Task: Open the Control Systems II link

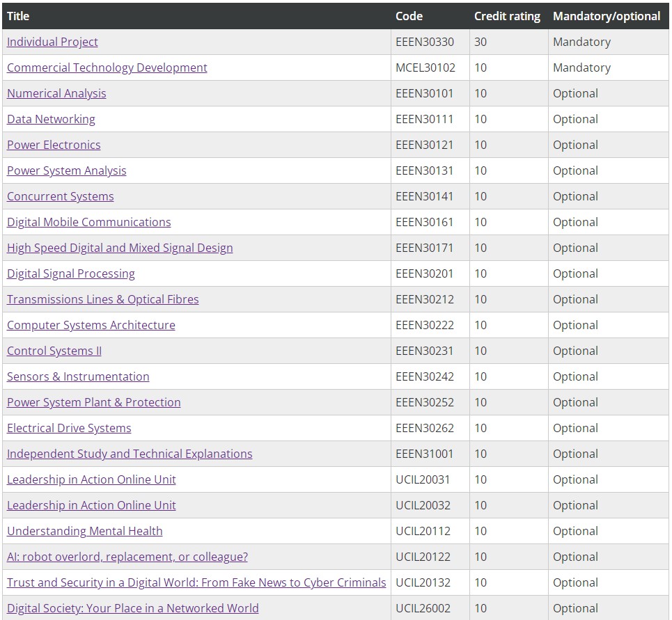Action: [x=54, y=350]
